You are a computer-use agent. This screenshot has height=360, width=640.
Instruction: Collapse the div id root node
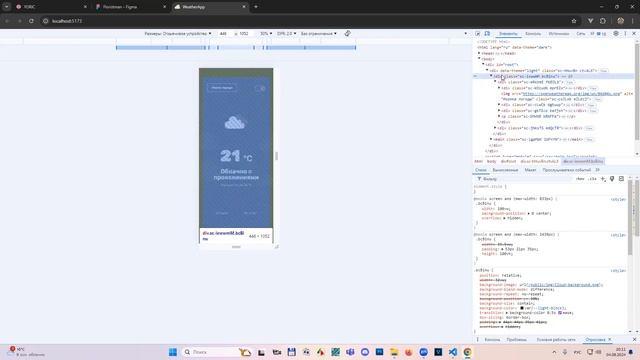[483, 64]
